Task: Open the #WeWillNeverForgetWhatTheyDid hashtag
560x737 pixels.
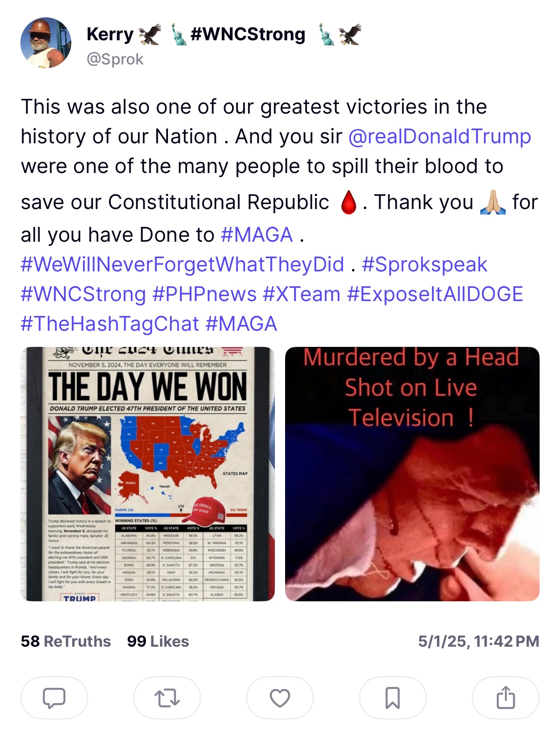Action: pos(182,265)
